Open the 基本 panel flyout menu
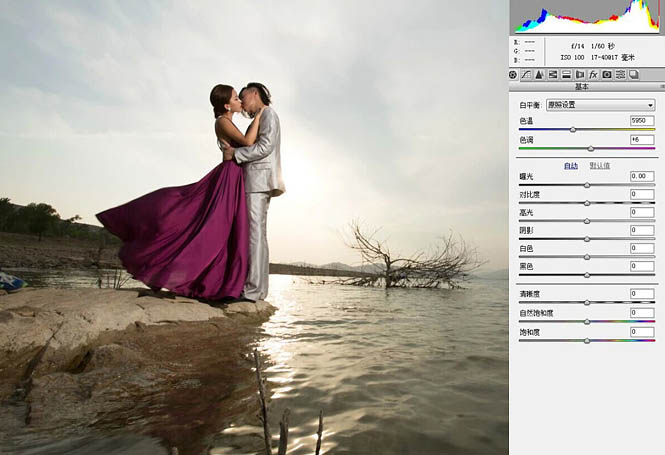Viewport: 665px width, 455px height. pyautogui.click(x=662, y=87)
